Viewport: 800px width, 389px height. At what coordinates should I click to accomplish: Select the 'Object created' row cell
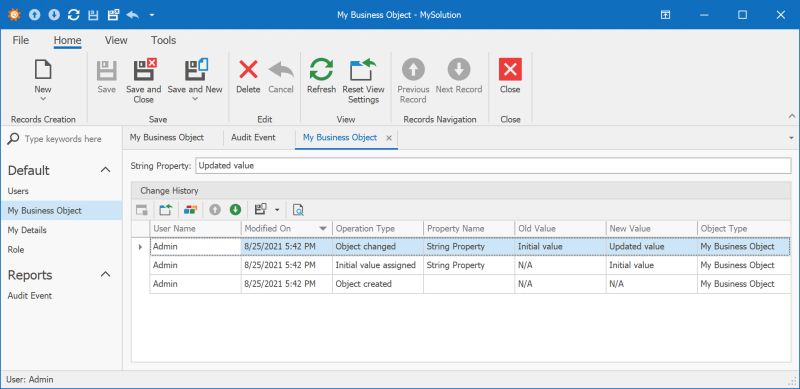point(378,284)
